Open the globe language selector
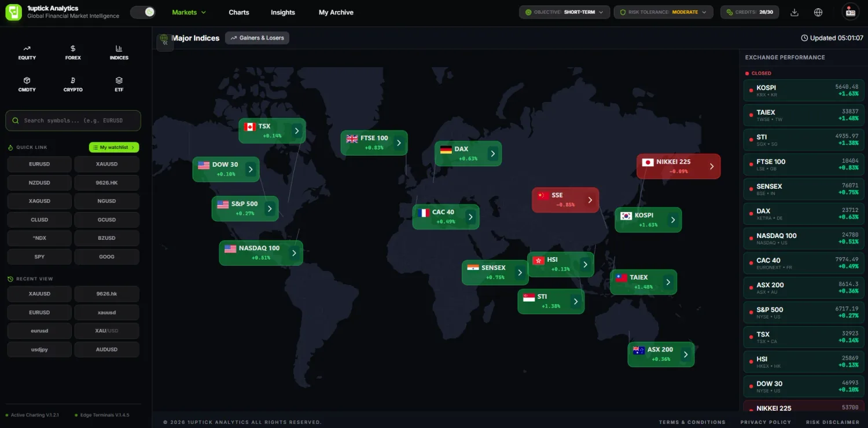868x428 pixels. coord(818,12)
